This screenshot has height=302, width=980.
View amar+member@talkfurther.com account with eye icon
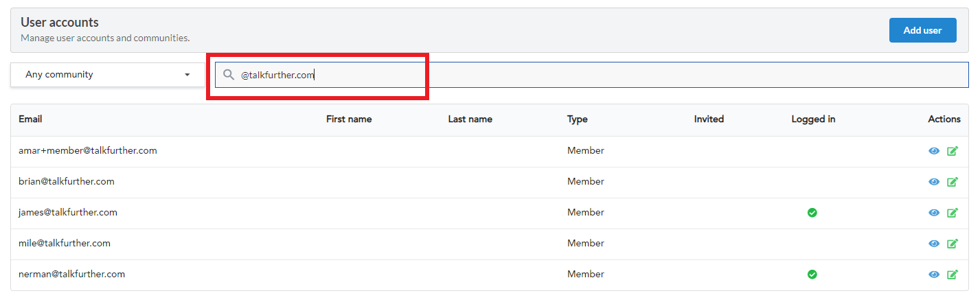click(934, 151)
